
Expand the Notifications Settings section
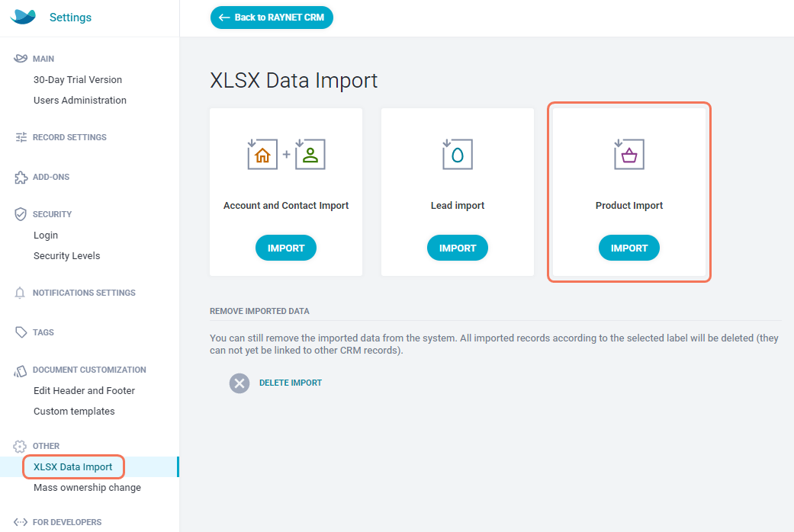click(84, 293)
